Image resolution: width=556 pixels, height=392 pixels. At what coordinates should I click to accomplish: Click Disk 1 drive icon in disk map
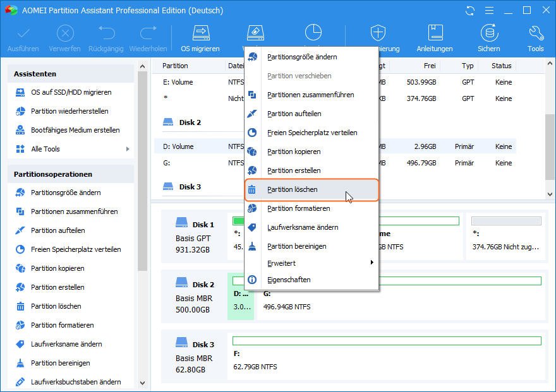(x=181, y=222)
